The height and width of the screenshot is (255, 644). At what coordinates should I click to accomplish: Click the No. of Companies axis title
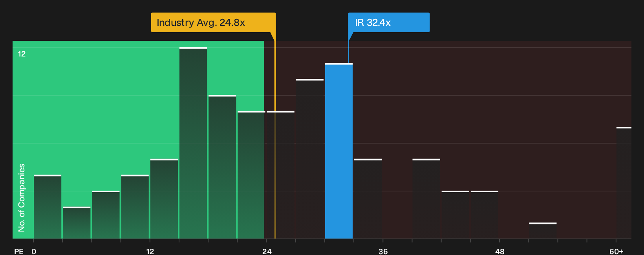click(22, 197)
